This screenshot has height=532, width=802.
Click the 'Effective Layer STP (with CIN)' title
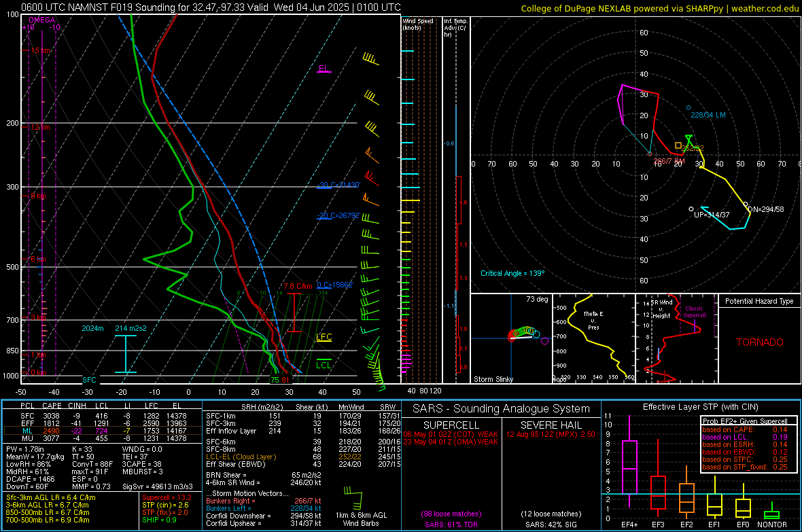[x=700, y=407]
